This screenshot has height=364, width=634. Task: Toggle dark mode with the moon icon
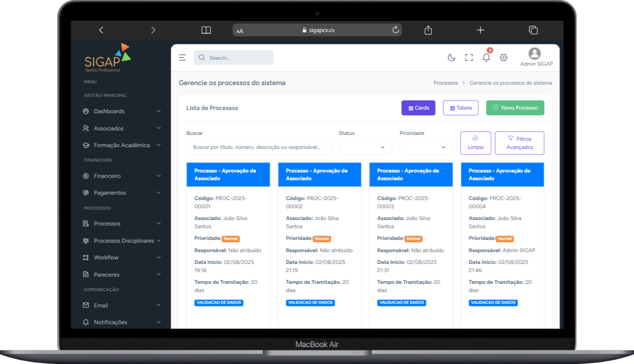coord(451,57)
